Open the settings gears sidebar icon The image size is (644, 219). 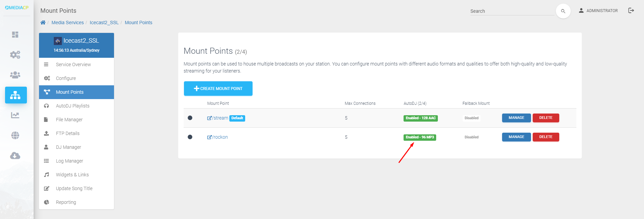pos(15,54)
